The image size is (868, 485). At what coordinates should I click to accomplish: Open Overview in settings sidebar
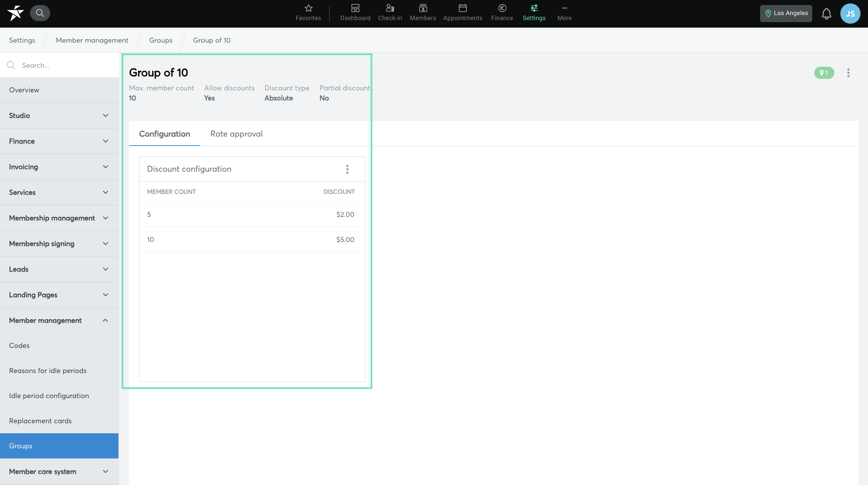click(x=59, y=90)
